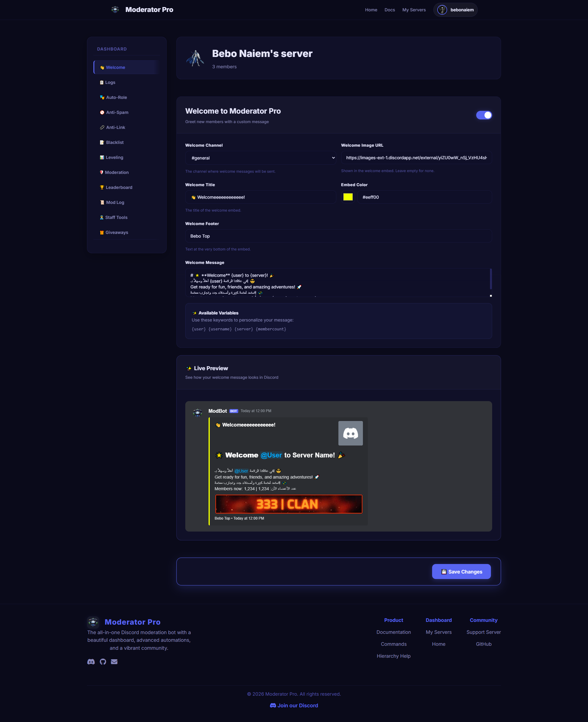Open the bebonaiem profile button
This screenshot has width=588, height=722.
tap(455, 10)
